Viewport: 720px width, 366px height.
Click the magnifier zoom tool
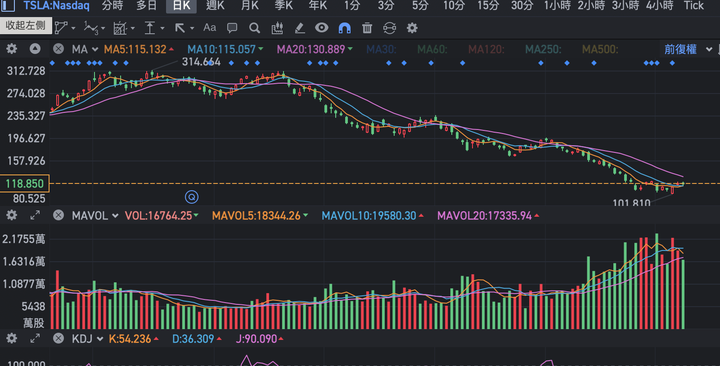point(254,28)
